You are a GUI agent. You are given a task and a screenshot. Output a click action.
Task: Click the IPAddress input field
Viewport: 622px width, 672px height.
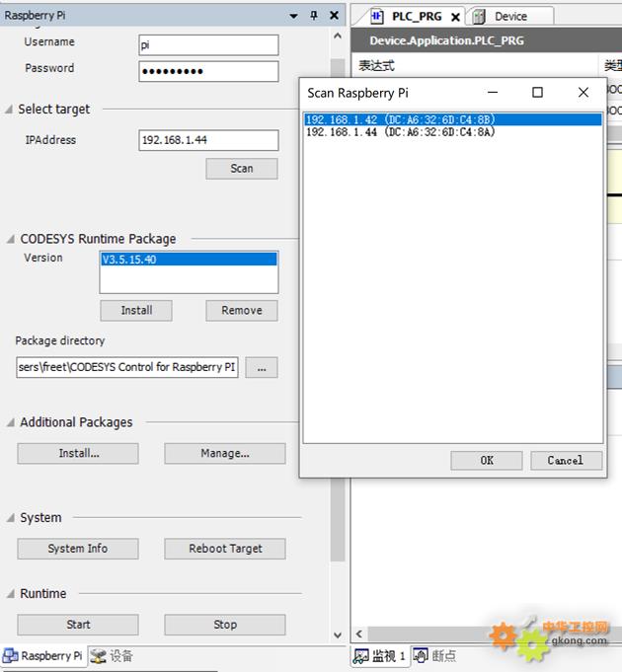(208, 140)
